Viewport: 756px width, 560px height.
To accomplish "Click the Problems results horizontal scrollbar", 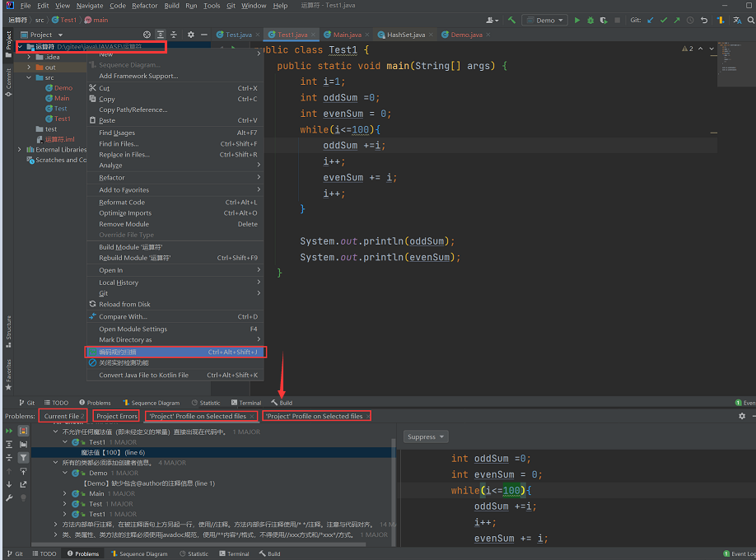I will 198,544.
